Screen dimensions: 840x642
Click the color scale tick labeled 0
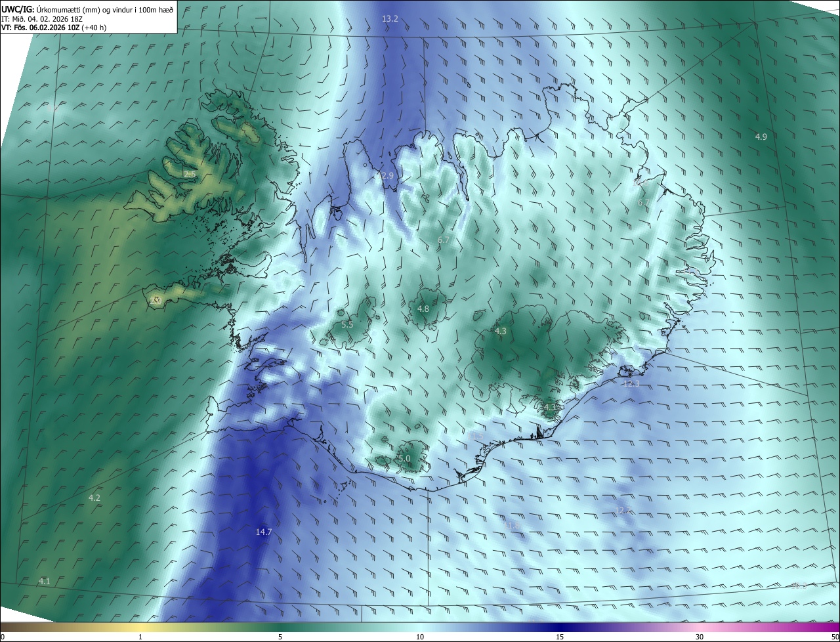click(x=3, y=637)
